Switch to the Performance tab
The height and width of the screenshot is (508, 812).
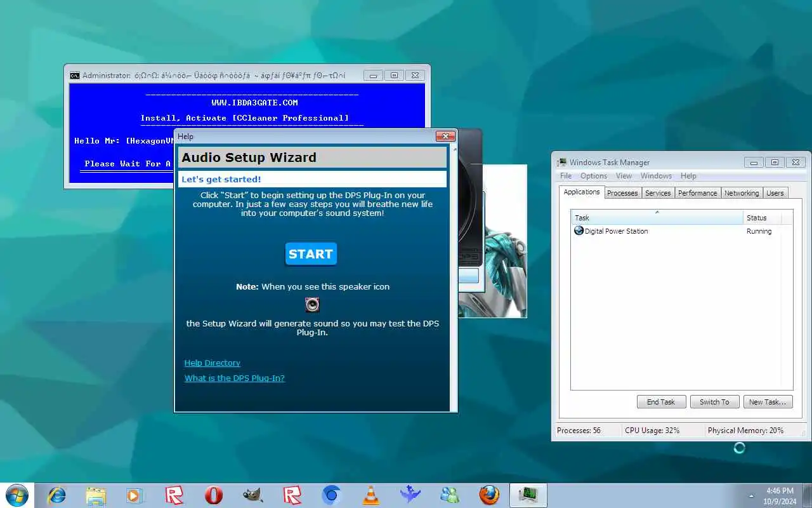point(697,193)
